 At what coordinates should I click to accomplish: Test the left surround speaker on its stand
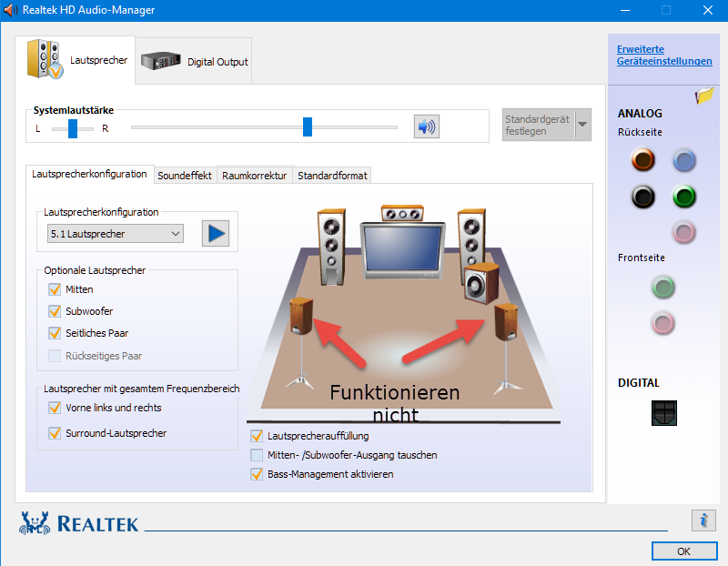pos(301,316)
